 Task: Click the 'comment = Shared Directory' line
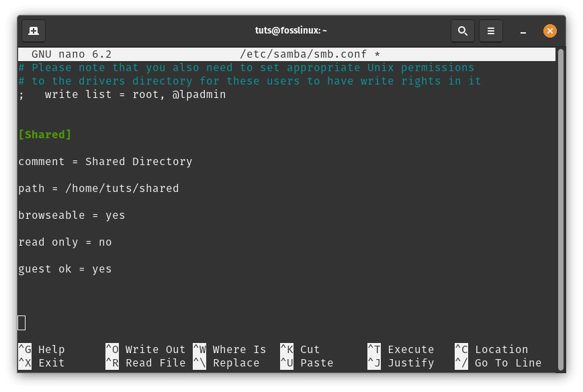pos(105,162)
